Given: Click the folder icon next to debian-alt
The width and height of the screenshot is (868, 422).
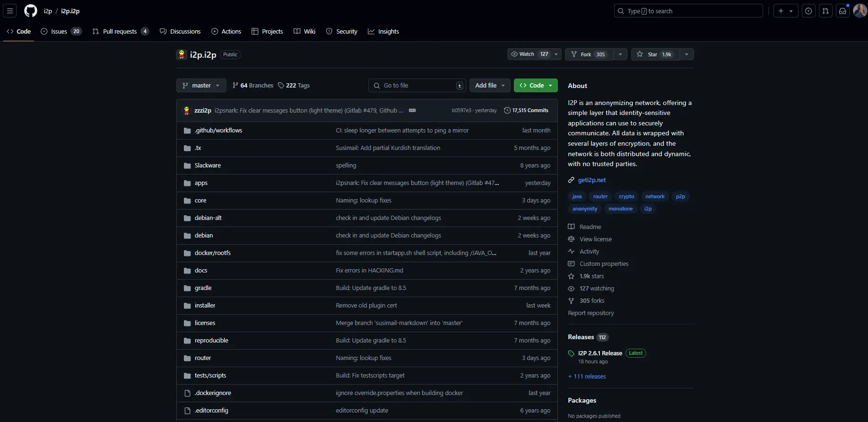Looking at the screenshot, I should click(187, 218).
